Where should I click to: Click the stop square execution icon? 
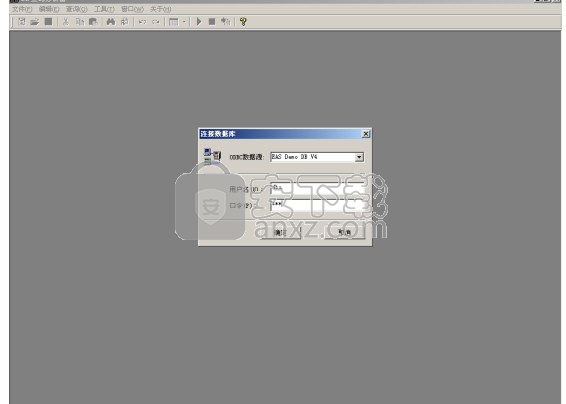click(212, 22)
